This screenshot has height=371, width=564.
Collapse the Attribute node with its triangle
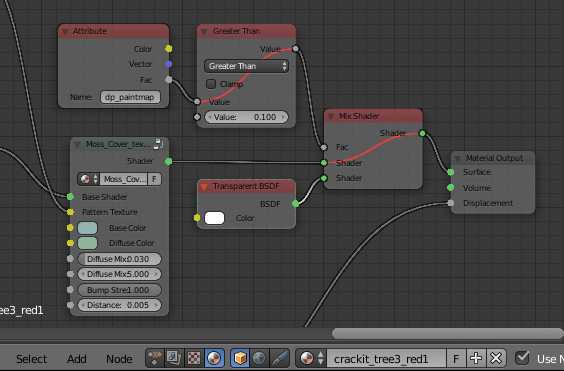tap(65, 32)
